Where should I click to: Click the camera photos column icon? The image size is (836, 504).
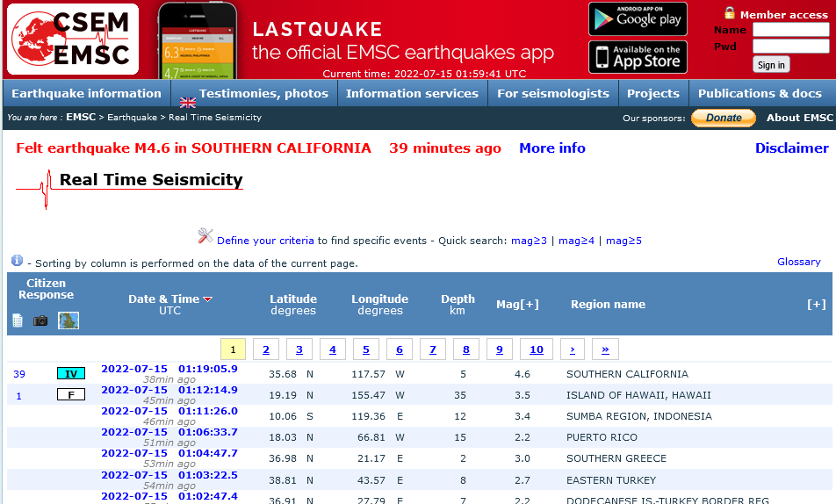coord(40,320)
